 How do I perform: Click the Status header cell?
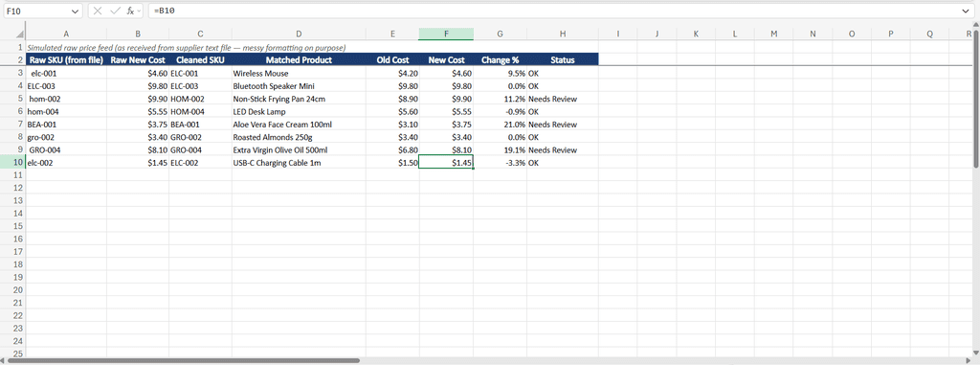(x=563, y=60)
